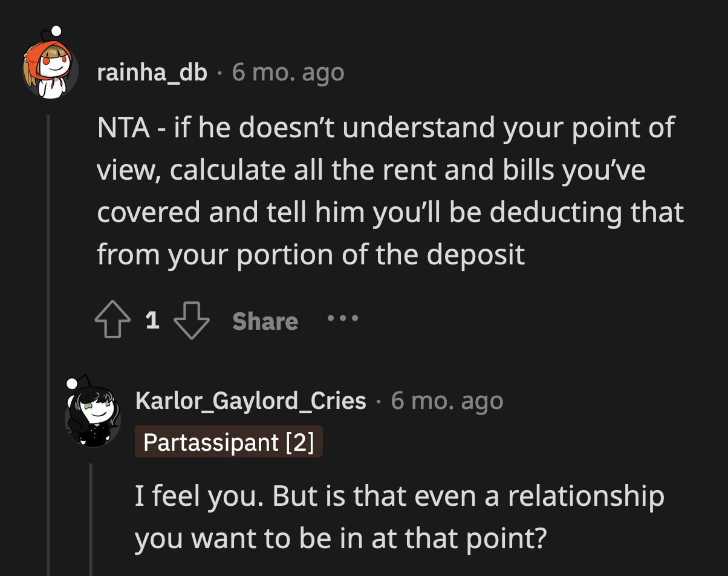Click the reply's '6 mo. ago' timestamp
728x576 pixels.
[447, 400]
